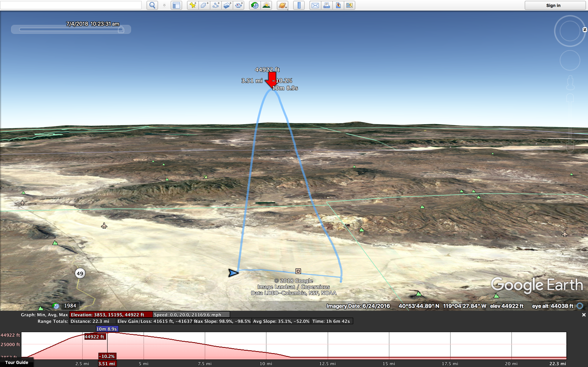Add a placemark with the pushpin tool
Viewport: 588px width, 367px height.
(193, 5)
